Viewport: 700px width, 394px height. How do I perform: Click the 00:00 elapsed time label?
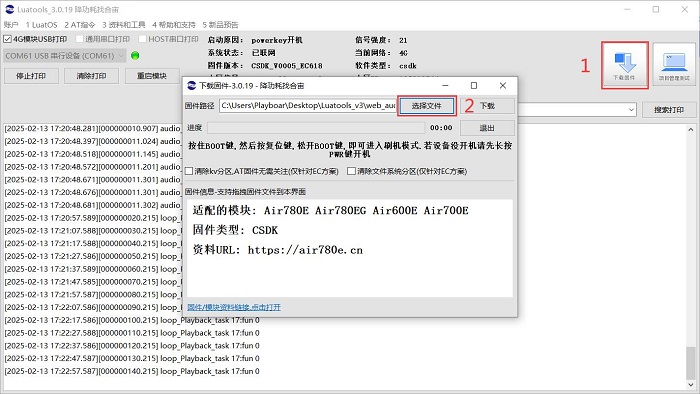click(x=441, y=128)
